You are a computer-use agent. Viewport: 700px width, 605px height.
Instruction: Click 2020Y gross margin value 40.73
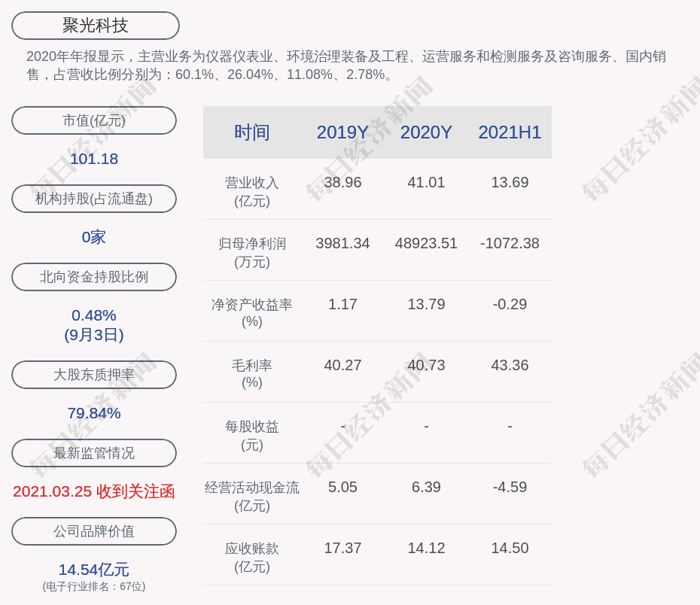(x=426, y=366)
